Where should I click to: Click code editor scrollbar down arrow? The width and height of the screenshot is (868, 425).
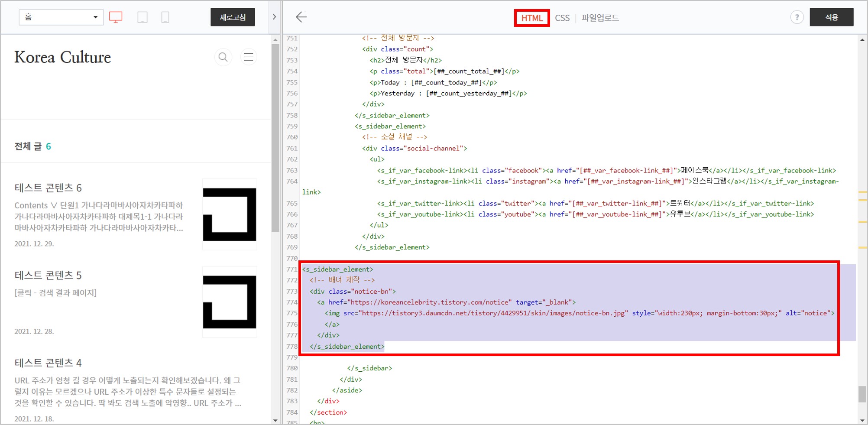pos(862,420)
